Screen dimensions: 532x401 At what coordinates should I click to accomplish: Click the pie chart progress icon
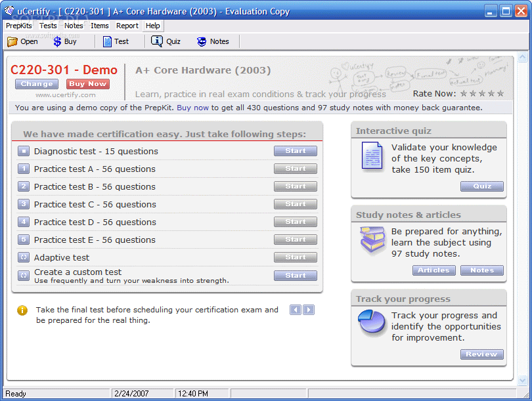(372, 322)
